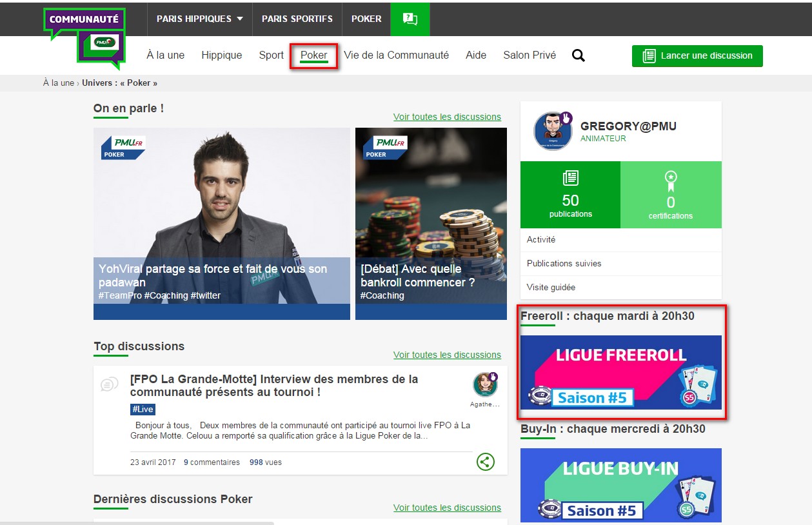Open Voir toutes les discussions under Dernières discussions

(x=447, y=508)
